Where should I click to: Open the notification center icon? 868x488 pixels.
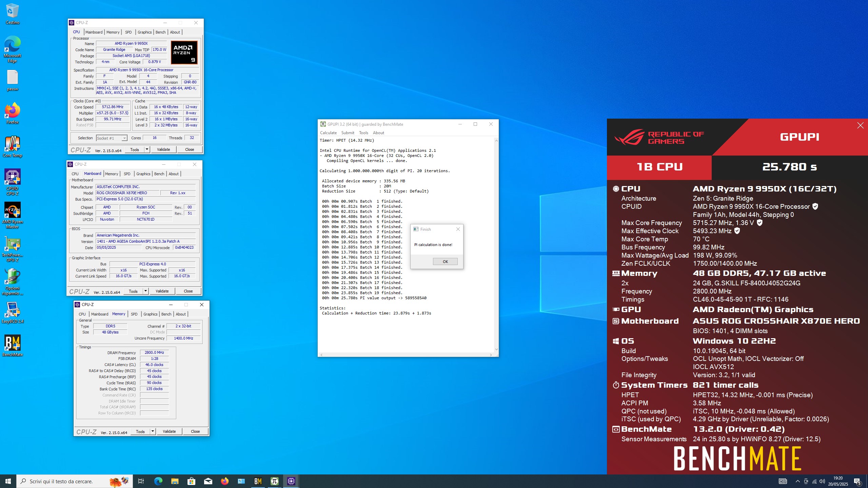coord(857,481)
